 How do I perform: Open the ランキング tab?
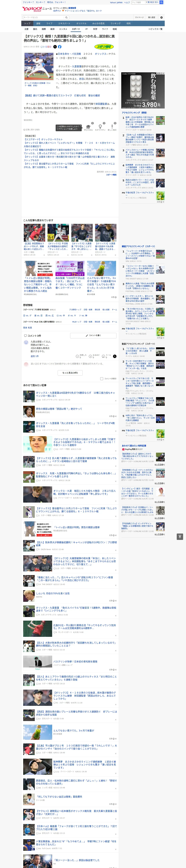[x=115, y=24]
